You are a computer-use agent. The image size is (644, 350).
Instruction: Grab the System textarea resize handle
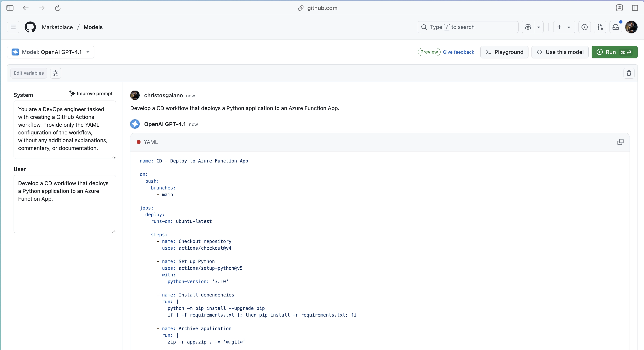[114, 157]
